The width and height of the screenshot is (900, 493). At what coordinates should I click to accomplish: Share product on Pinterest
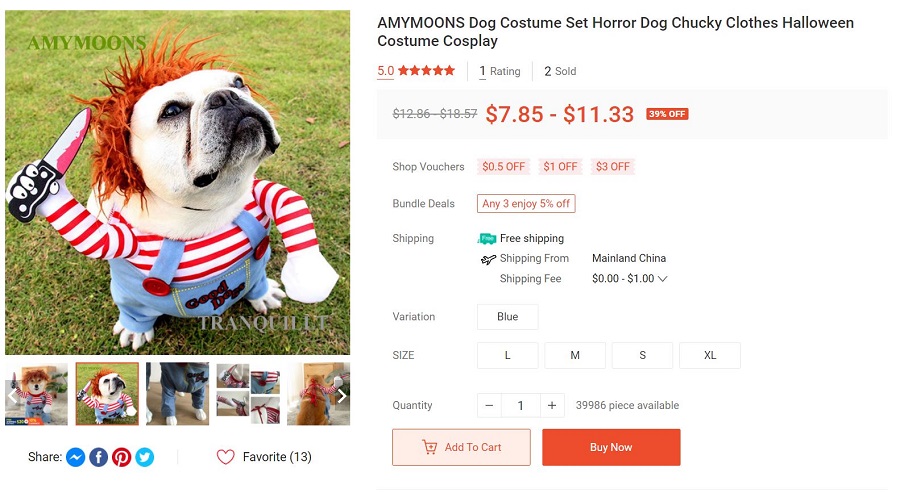(121, 457)
